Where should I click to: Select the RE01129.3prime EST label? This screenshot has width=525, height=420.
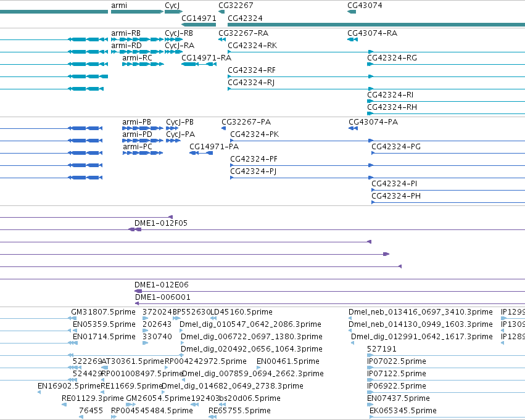pos(93,398)
